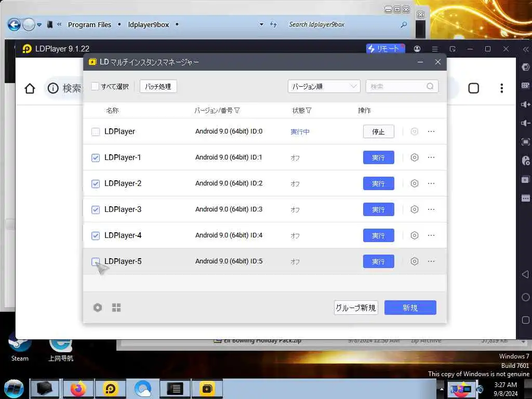Toggle the select-all (すべて選択) checkbox

point(95,86)
